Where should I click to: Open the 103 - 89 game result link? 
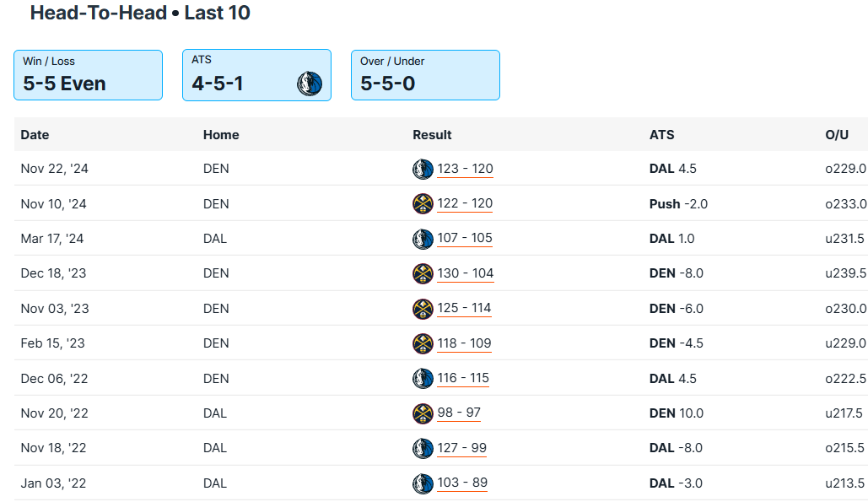pos(461,483)
